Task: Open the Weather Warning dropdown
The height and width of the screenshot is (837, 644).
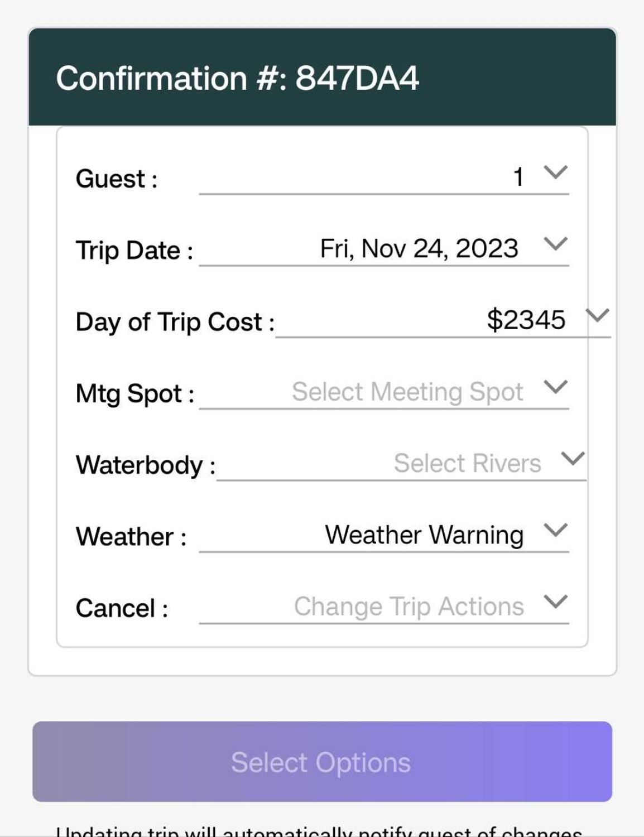Action: click(424, 535)
